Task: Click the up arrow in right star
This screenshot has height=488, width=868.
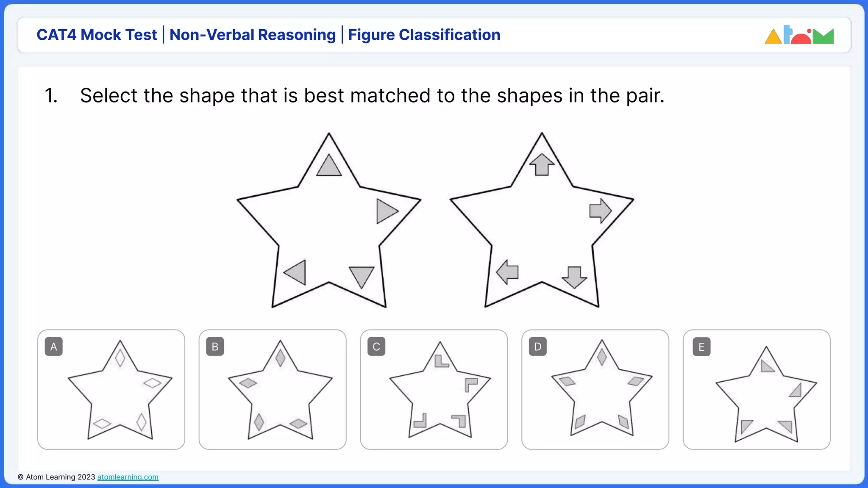Action: [x=542, y=164]
